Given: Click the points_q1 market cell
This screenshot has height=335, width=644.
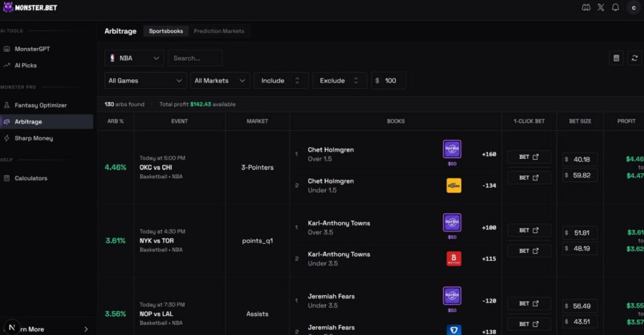Looking at the screenshot, I should tap(257, 241).
